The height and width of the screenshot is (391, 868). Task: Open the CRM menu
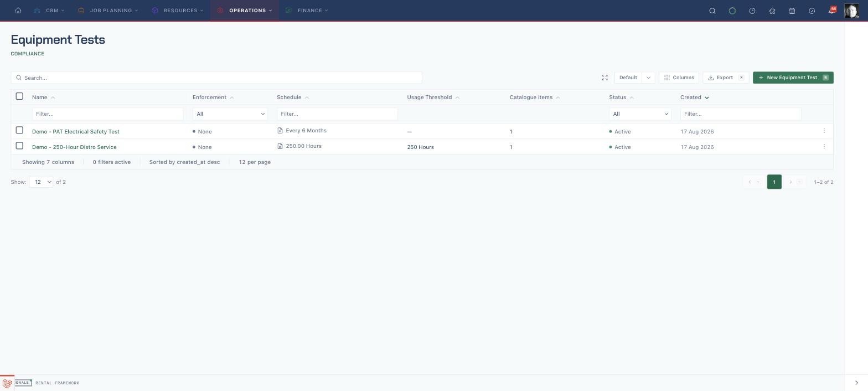pyautogui.click(x=49, y=11)
